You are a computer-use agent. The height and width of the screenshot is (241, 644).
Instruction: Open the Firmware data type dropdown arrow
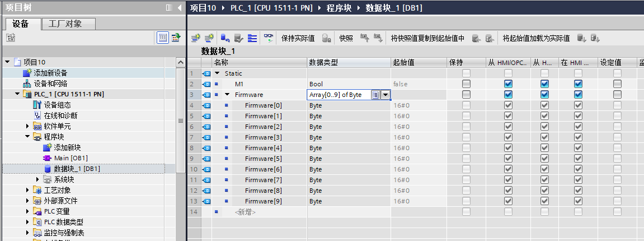(386, 95)
